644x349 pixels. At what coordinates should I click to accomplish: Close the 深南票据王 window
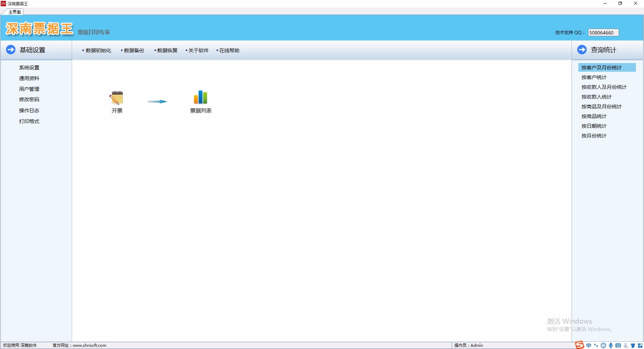point(636,3)
